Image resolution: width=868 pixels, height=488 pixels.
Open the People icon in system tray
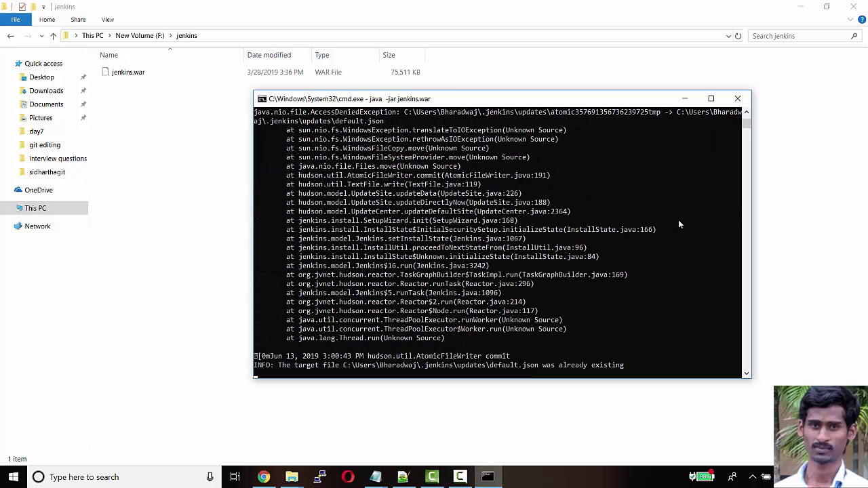[732, 476]
